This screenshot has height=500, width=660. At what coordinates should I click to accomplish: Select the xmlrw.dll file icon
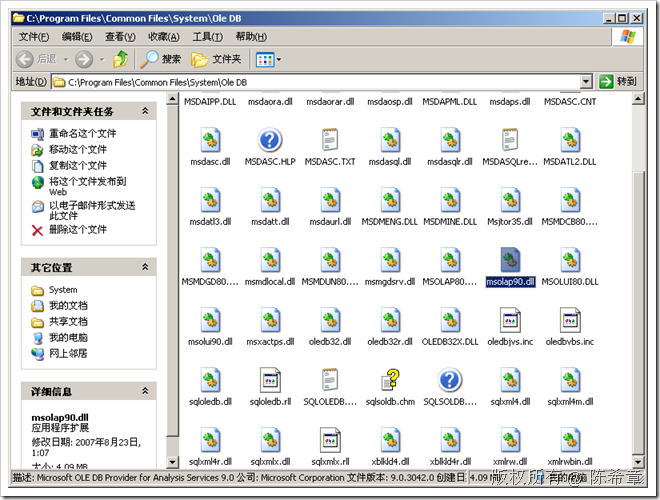(x=510, y=440)
